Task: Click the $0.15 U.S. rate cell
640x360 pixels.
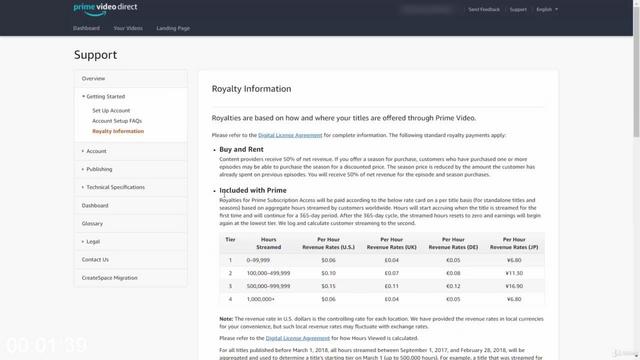Action: (328, 286)
